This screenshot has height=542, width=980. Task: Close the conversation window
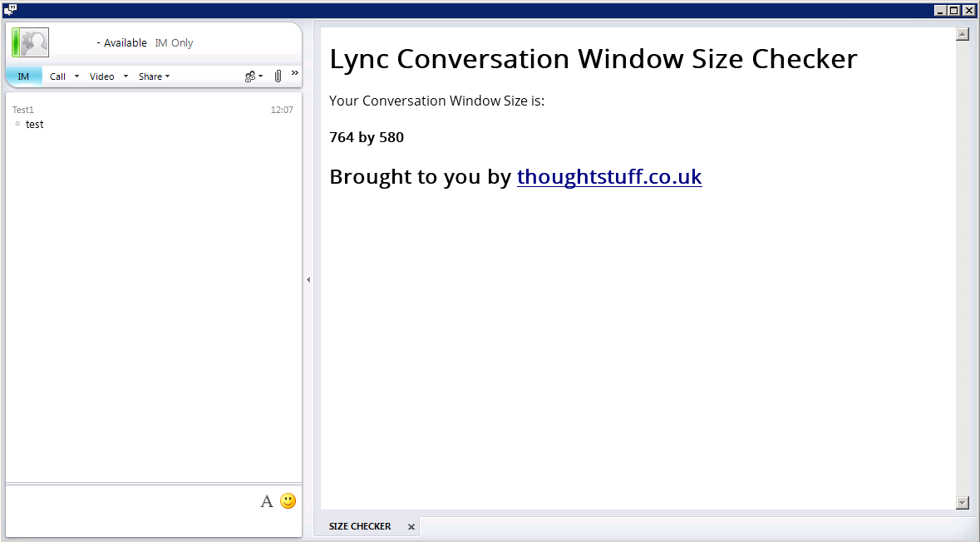[968, 10]
